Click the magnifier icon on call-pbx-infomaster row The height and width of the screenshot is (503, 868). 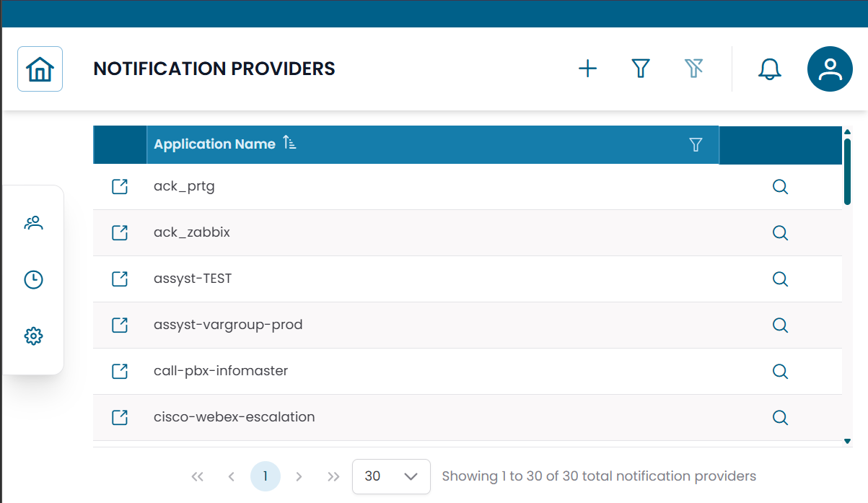coord(780,371)
